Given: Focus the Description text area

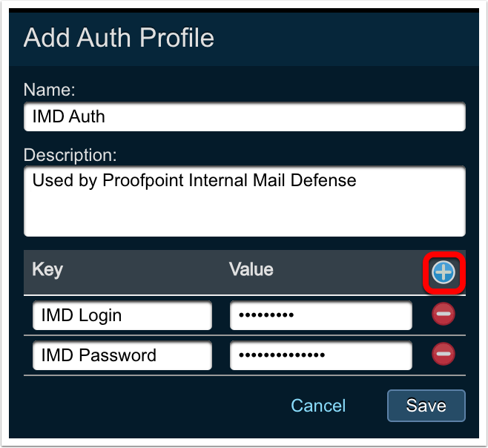Looking at the screenshot, I should click(x=245, y=200).
